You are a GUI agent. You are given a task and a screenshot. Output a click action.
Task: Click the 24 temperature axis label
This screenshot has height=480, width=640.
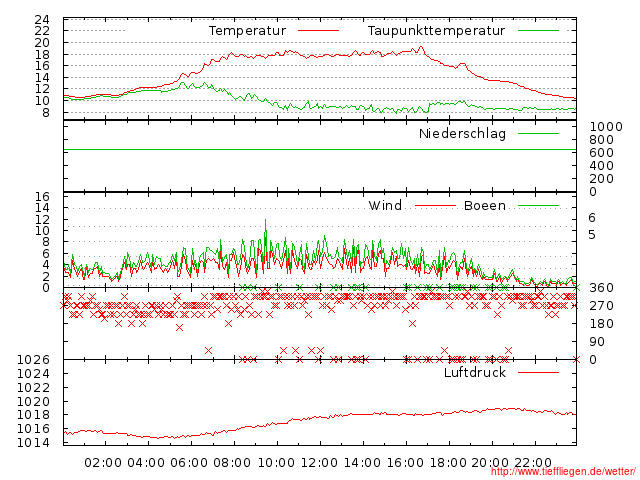42,20
